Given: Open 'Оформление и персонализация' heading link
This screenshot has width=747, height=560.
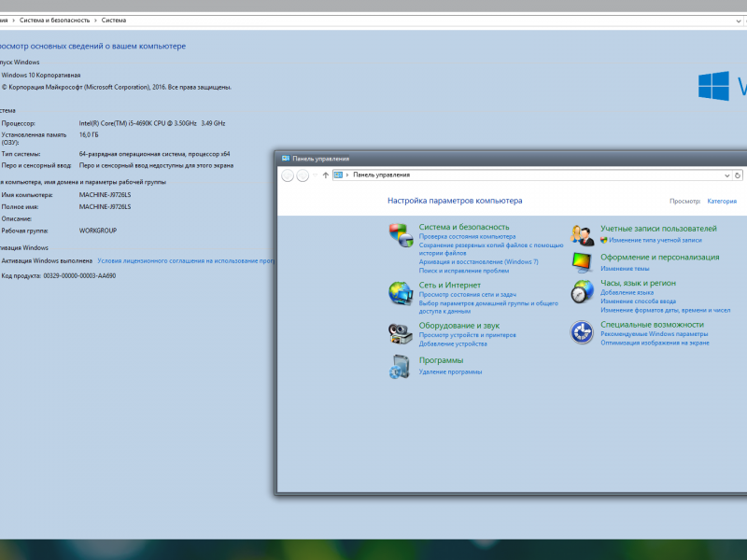Looking at the screenshot, I should pos(660,258).
